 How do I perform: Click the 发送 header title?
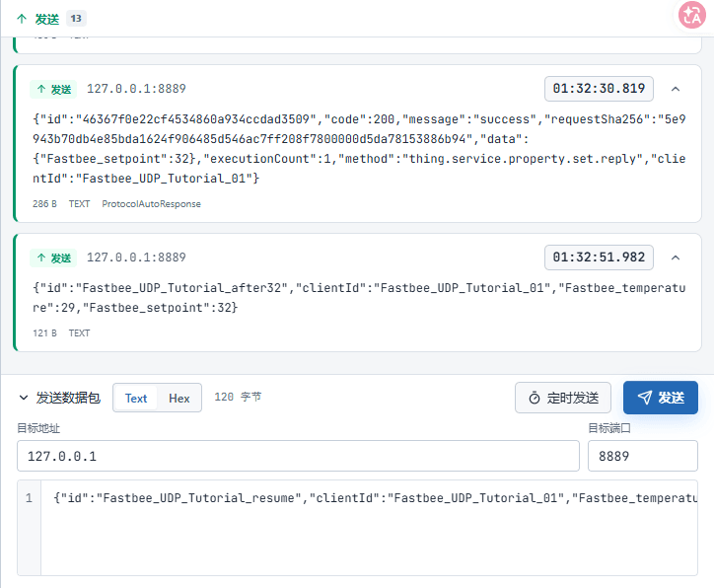[47, 19]
